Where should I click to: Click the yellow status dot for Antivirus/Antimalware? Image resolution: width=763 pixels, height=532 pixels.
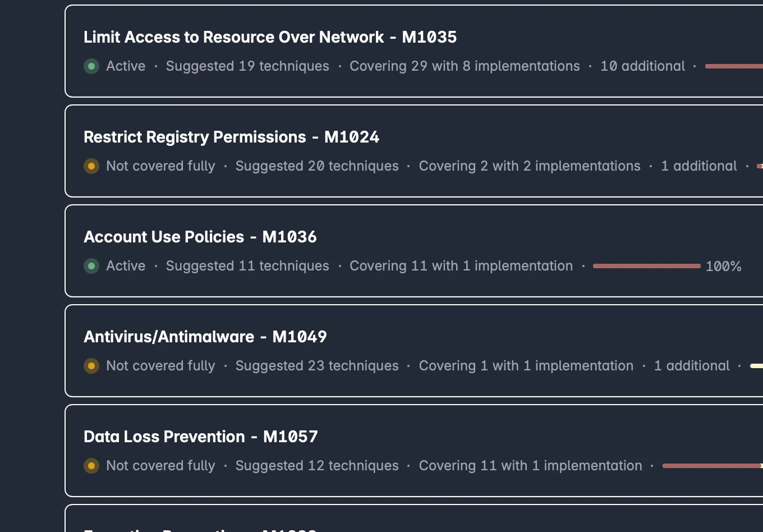point(91,366)
